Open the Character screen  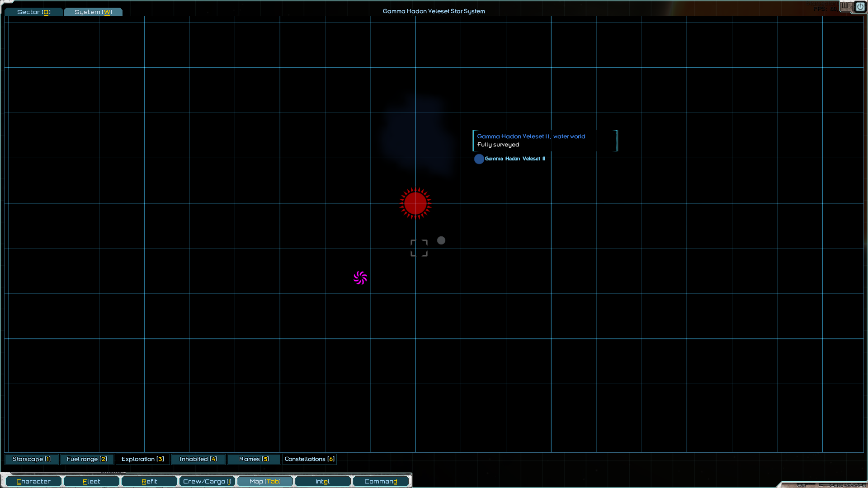tap(33, 481)
